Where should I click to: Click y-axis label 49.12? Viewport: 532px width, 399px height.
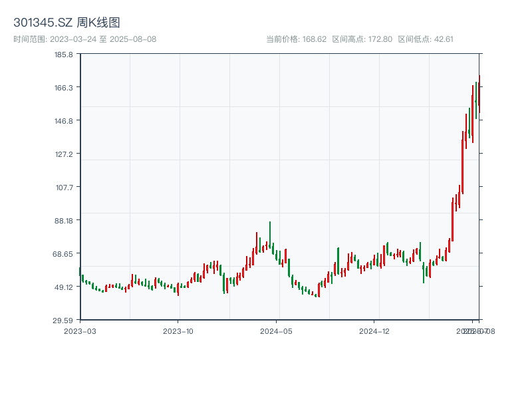coord(63,287)
